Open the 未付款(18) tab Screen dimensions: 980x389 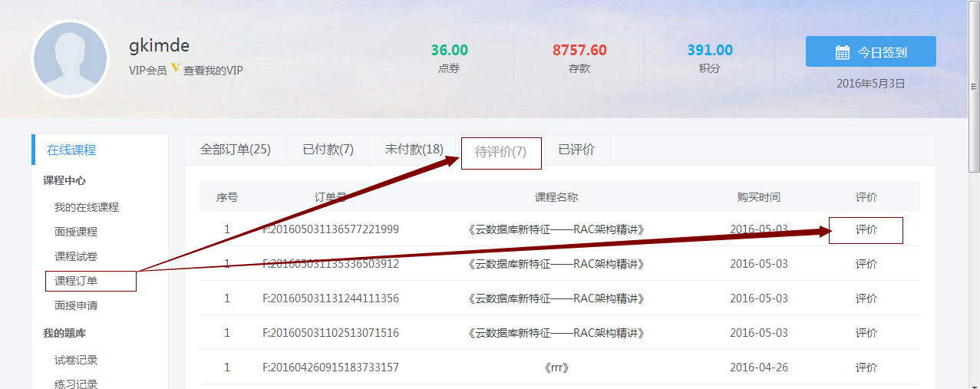tap(414, 150)
